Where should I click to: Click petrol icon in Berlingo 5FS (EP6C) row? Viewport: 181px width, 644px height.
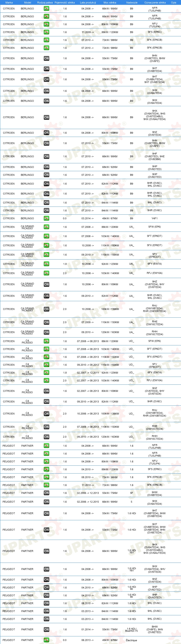[46, 32]
